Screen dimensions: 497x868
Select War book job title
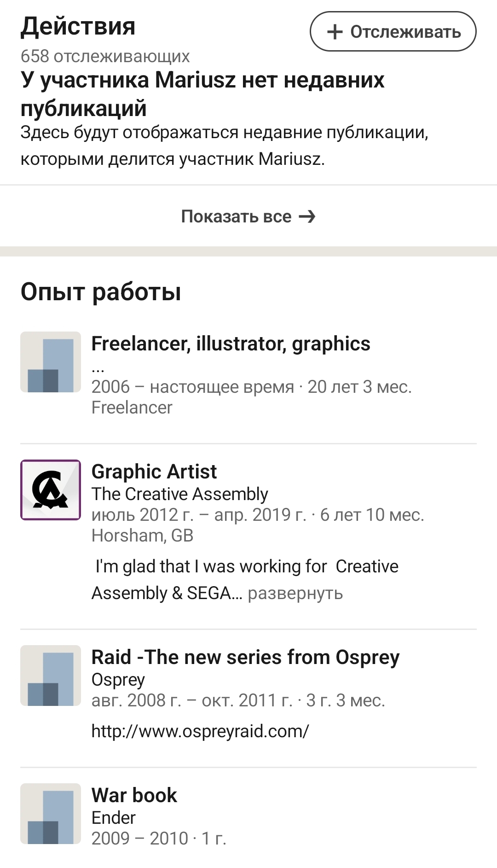[134, 795]
